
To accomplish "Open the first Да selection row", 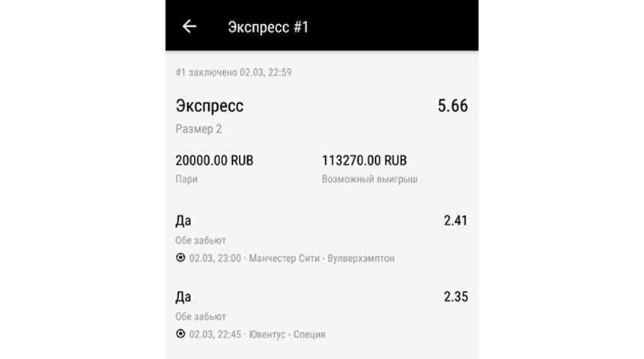I will click(x=321, y=239).
